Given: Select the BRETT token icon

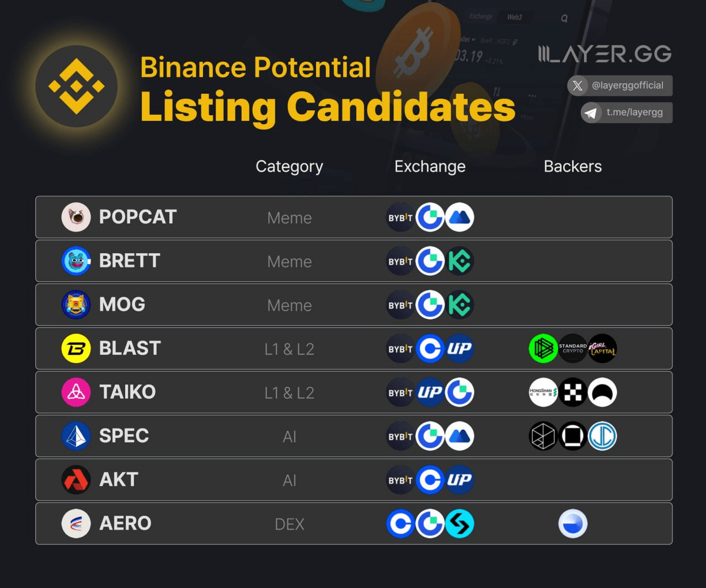Looking at the screenshot, I should [76, 261].
